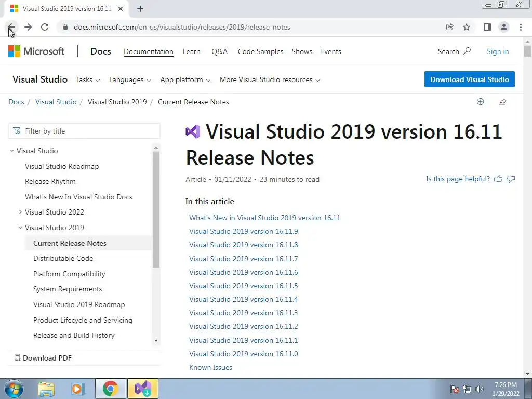The image size is (532, 399).
Task: Open What's New in version 16.11 link
Action: coord(264,218)
